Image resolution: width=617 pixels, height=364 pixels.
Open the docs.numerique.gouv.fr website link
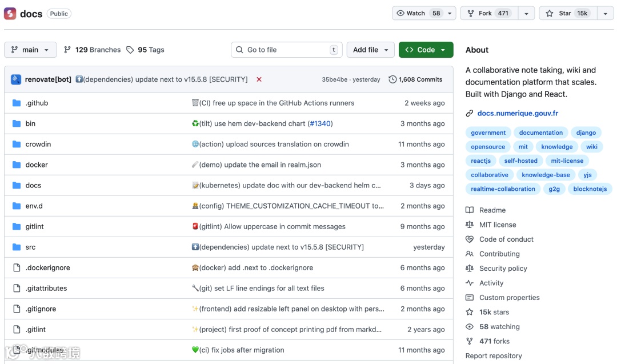click(x=518, y=113)
